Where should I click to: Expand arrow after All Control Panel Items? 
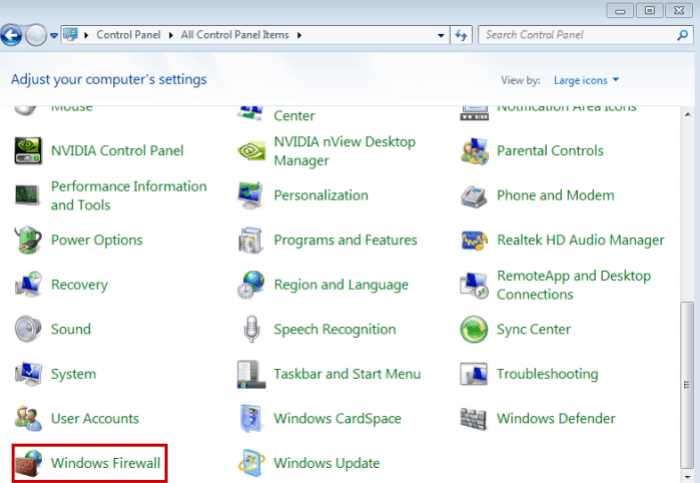click(299, 35)
